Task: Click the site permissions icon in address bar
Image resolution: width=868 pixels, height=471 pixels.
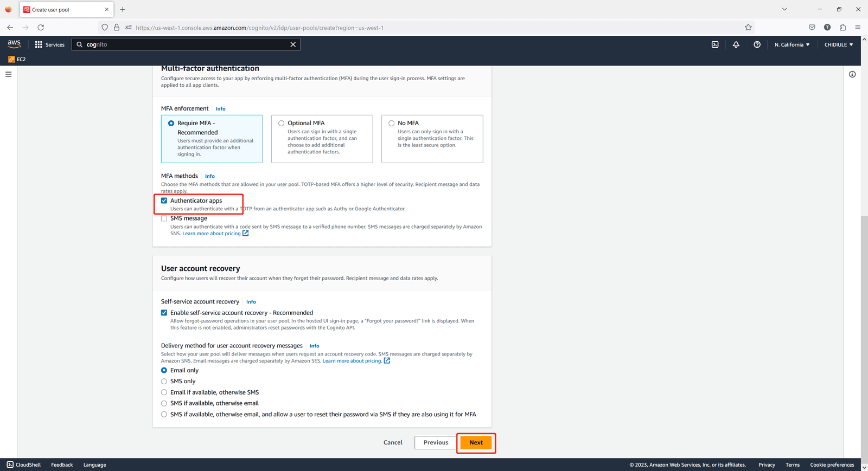Action: (x=129, y=27)
